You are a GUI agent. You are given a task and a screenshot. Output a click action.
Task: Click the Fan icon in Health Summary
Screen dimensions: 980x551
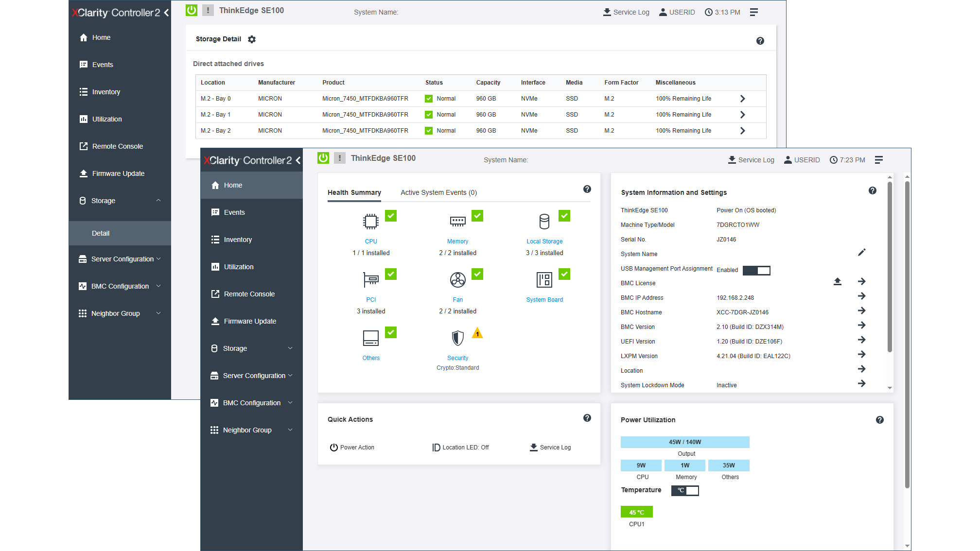click(457, 280)
